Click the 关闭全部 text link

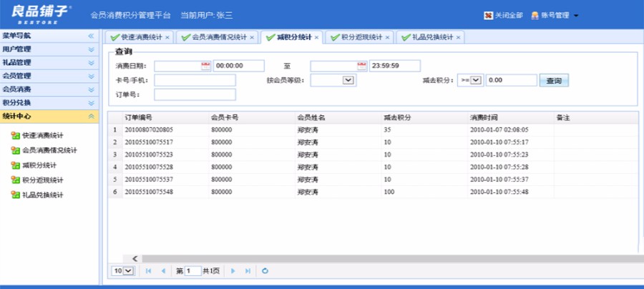509,16
